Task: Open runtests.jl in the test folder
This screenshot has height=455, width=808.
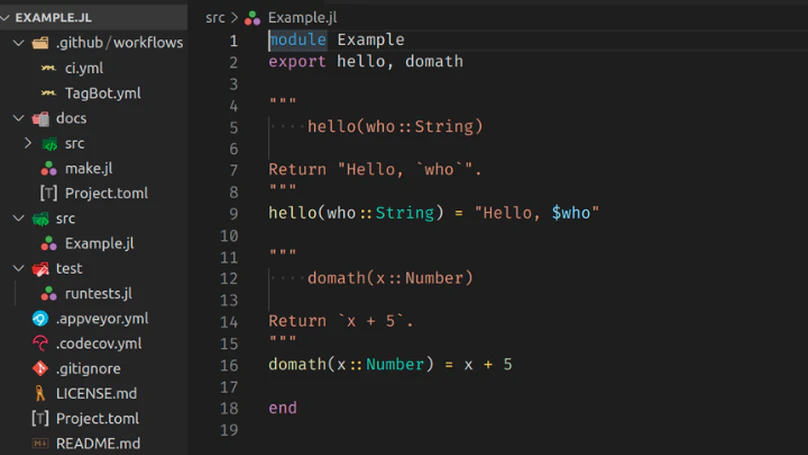Action: pyautogui.click(x=98, y=293)
